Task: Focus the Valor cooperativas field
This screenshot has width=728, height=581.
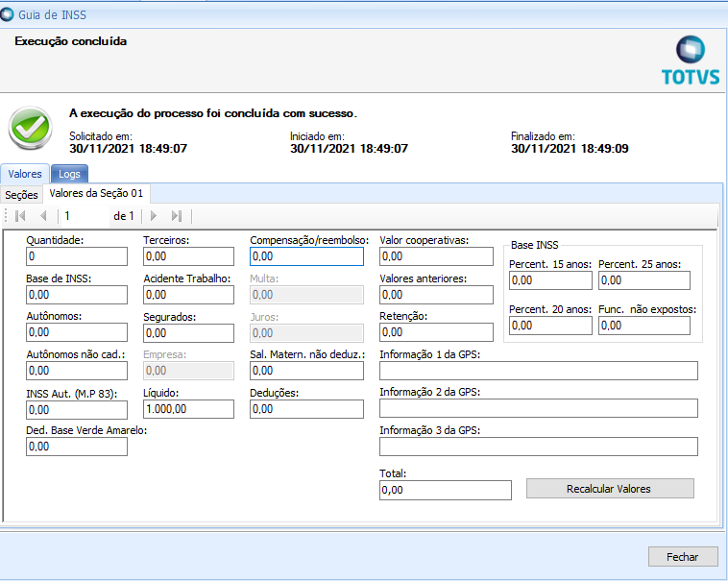Action: [436, 256]
